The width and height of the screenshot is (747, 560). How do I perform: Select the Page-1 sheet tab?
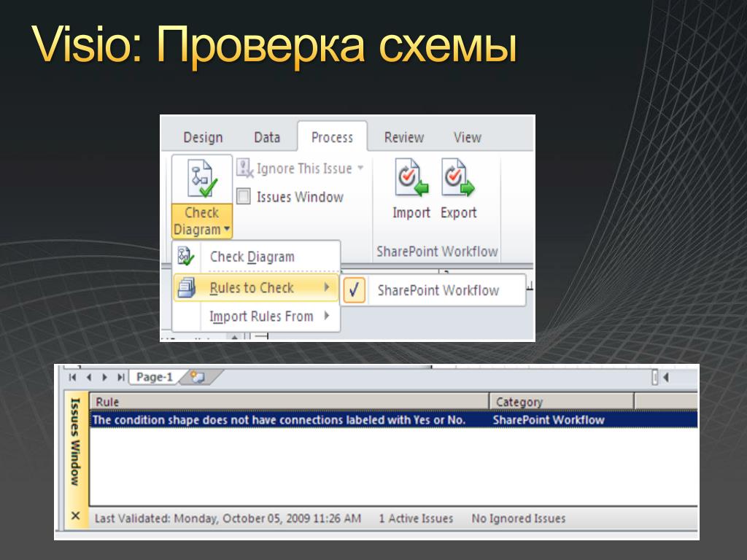point(155,377)
